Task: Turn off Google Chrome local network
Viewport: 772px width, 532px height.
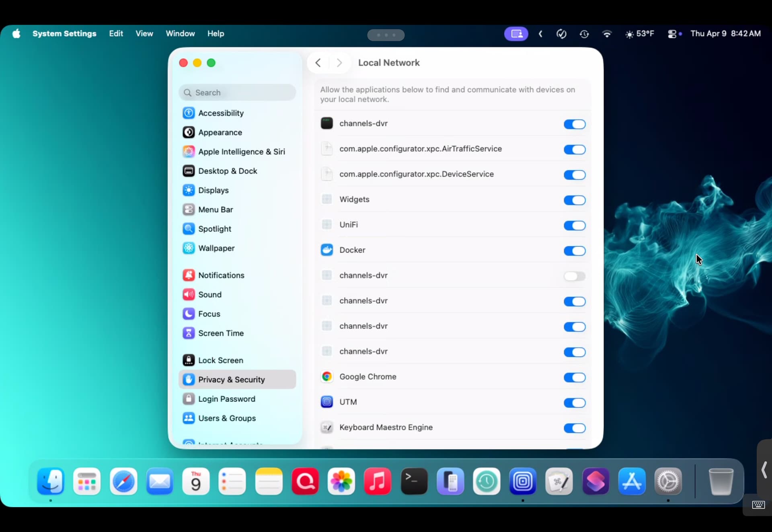Action: click(x=574, y=378)
